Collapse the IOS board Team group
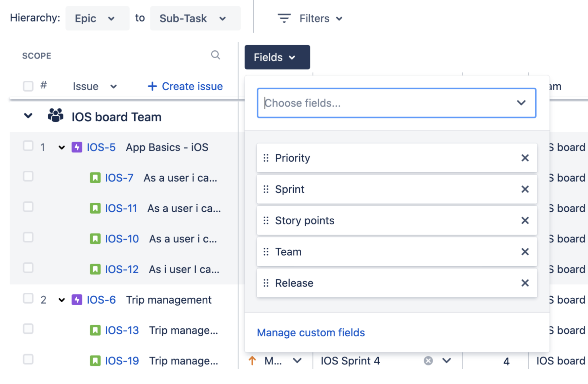Viewport: 588px width, 384px height. point(28,116)
